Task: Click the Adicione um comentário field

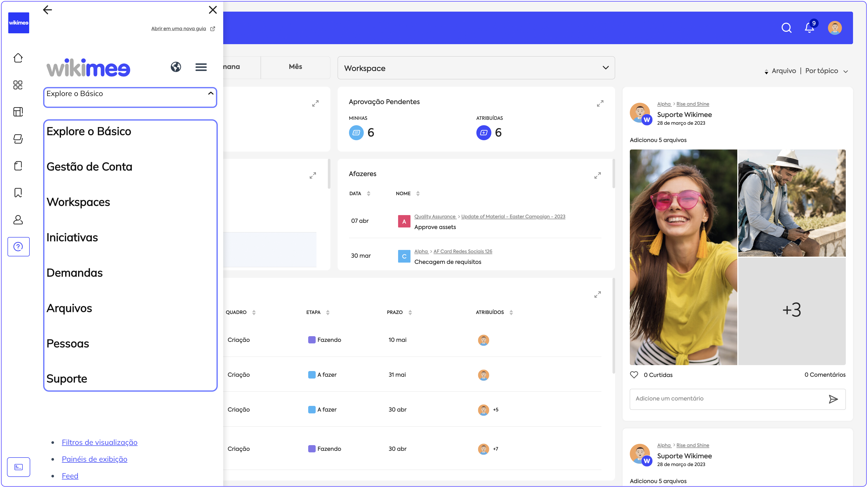Action: point(728,398)
